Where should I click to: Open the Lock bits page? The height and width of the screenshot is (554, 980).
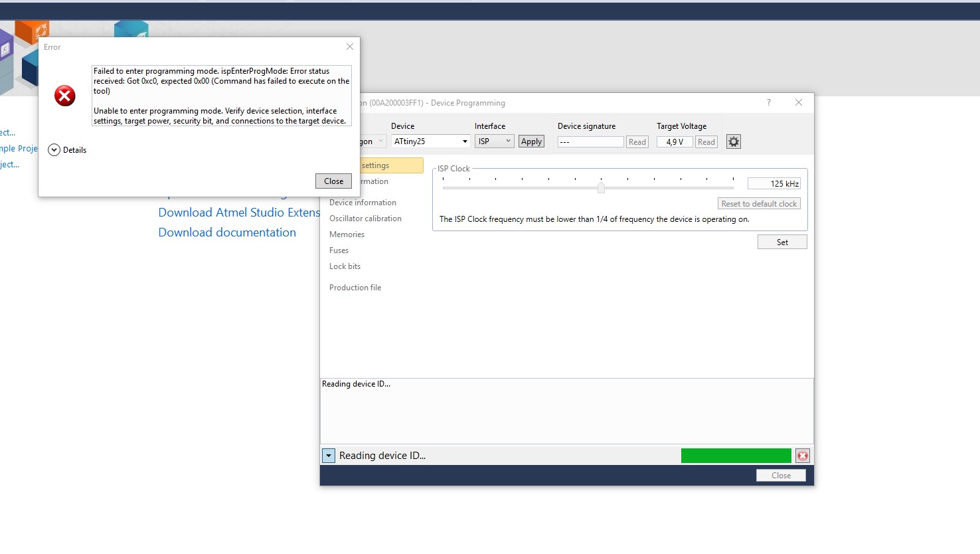[345, 266]
